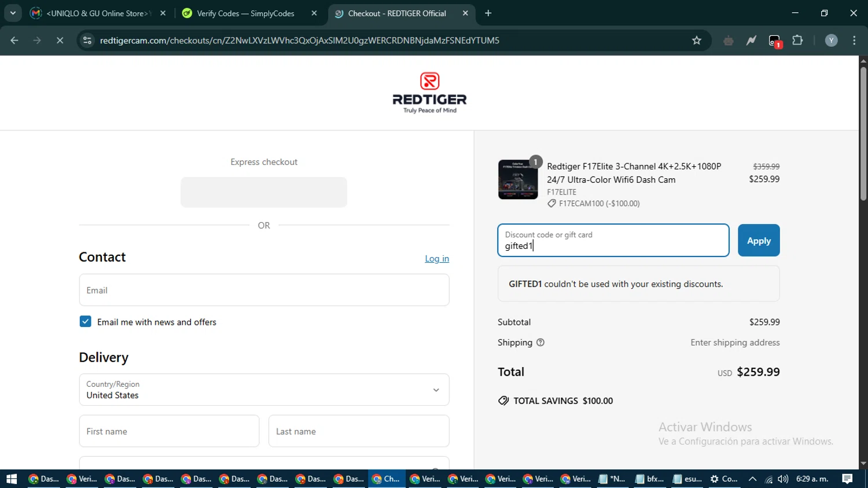Image resolution: width=868 pixels, height=488 pixels.
Task: Click the page vertical scrollbar thumb
Action: tap(863, 134)
